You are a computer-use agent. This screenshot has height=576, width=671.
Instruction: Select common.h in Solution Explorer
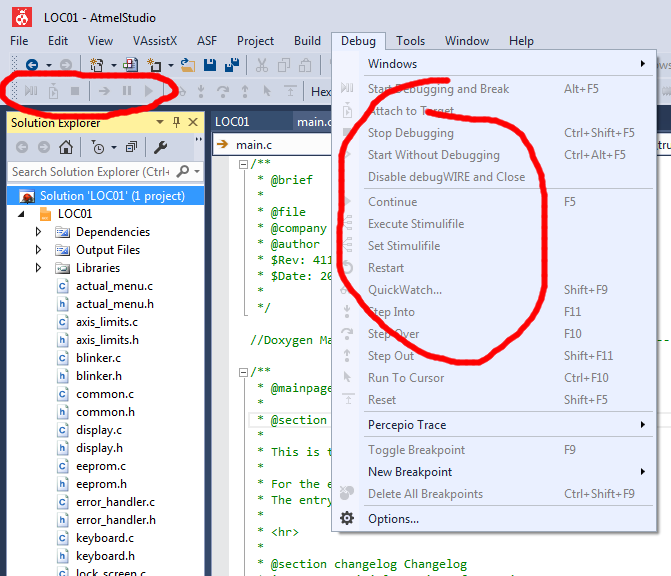tap(105, 412)
